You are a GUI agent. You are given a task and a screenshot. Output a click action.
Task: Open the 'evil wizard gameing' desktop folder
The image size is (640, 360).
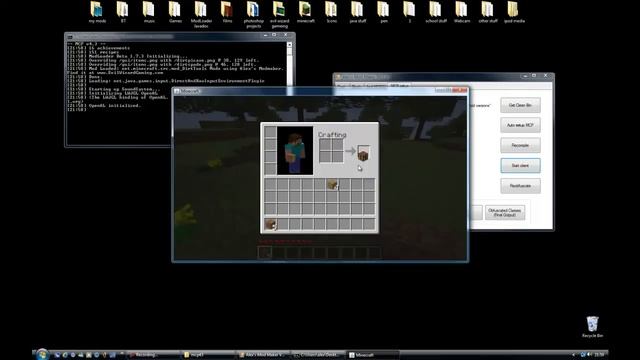tap(280, 14)
